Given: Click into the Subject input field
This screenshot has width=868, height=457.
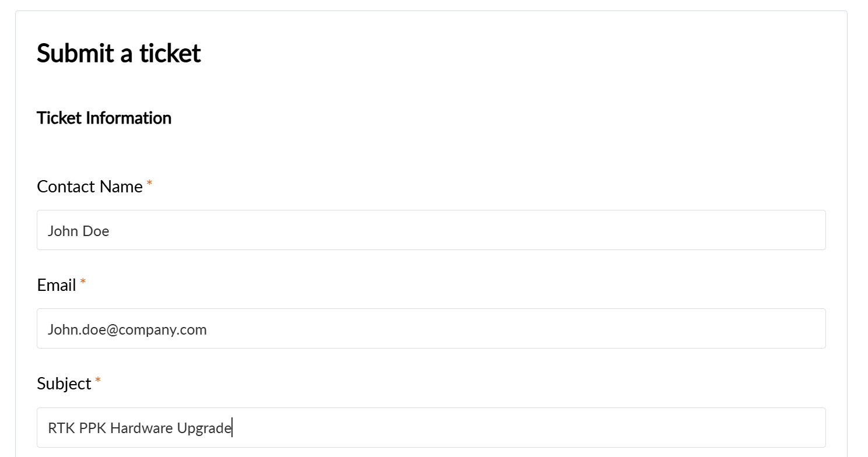Looking at the screenshot, I should point(431,427).
